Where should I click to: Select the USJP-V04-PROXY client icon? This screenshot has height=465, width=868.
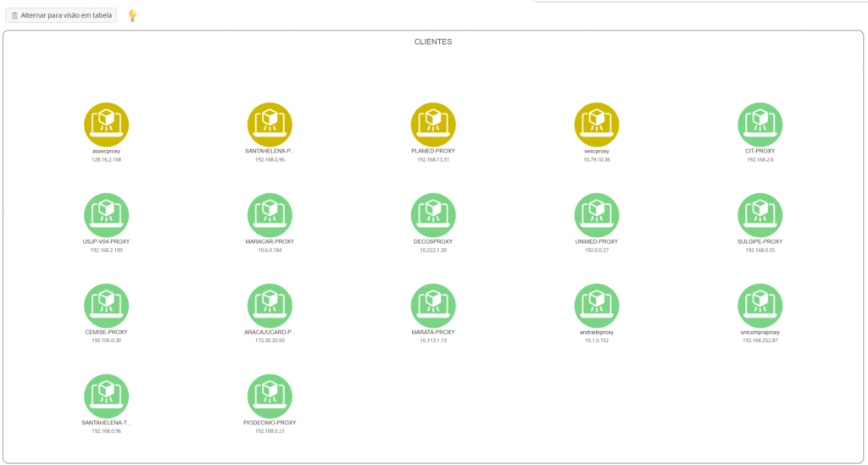click(x=107, y=215)
